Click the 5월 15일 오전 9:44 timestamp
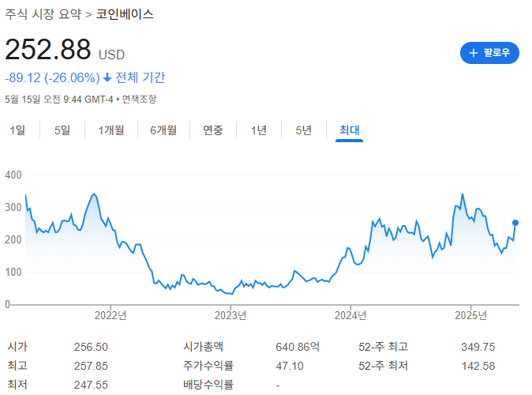Image resolution: width=532 pixels, height=395 pixels. pos(58,100)
